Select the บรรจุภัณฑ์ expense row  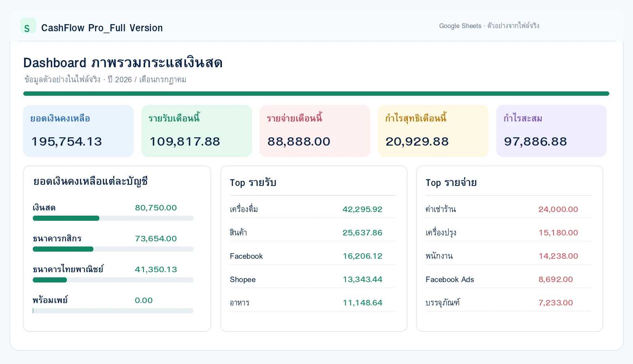pos(508,303)
